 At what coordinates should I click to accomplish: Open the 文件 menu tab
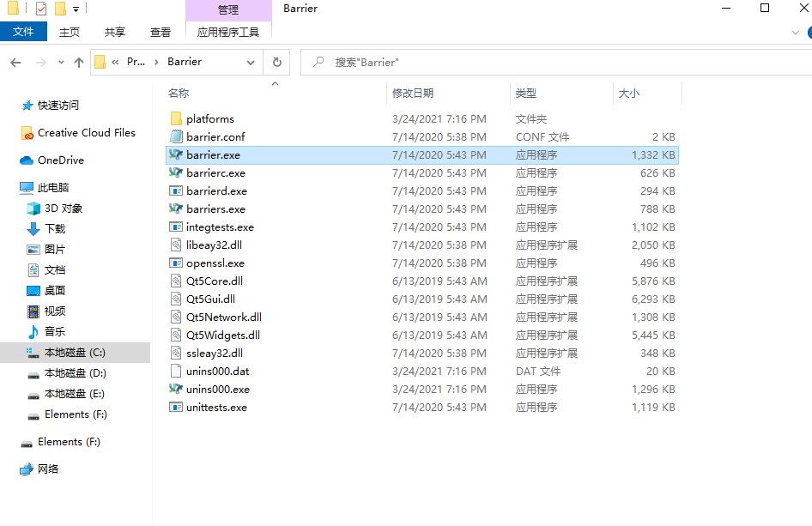pyautogui.click(x=23, y=32)
